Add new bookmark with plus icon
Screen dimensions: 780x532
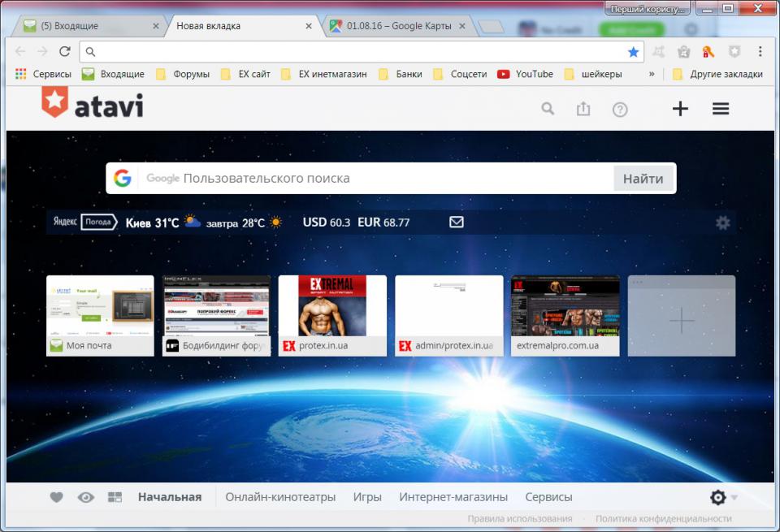680,109
